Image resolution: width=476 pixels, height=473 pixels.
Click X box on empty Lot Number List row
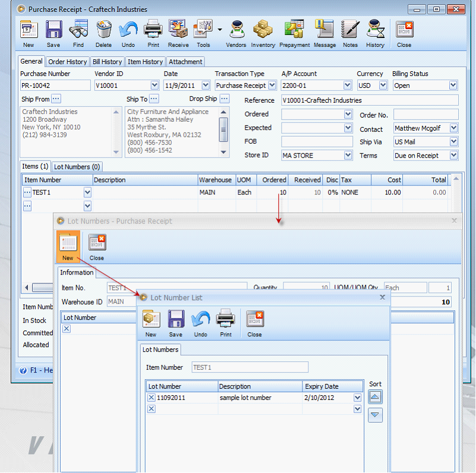pyautogui.click(x=152, y=409)
